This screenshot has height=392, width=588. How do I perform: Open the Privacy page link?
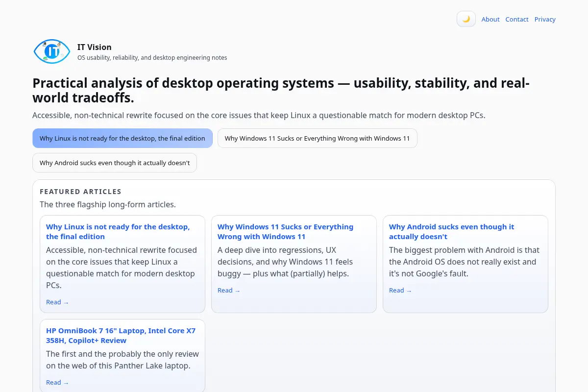[545, 20]
